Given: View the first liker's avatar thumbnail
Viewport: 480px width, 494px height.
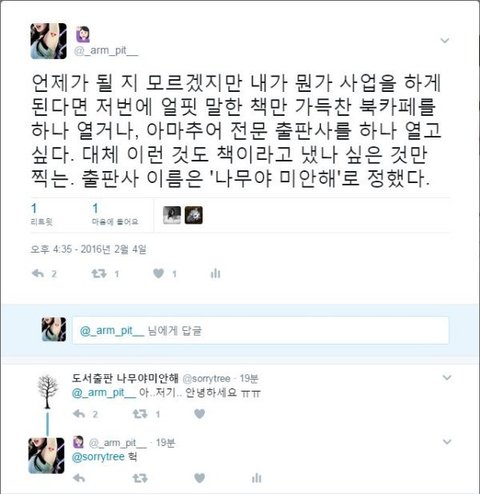Looking at the screenshot, I should point(172,215).
